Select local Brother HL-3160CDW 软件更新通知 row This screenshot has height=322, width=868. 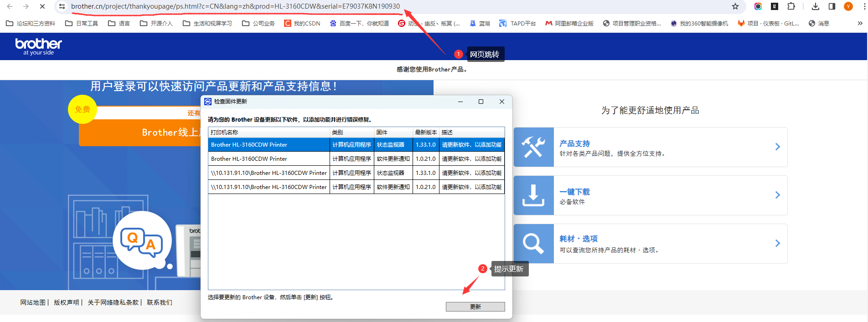(x=356, y=158)
